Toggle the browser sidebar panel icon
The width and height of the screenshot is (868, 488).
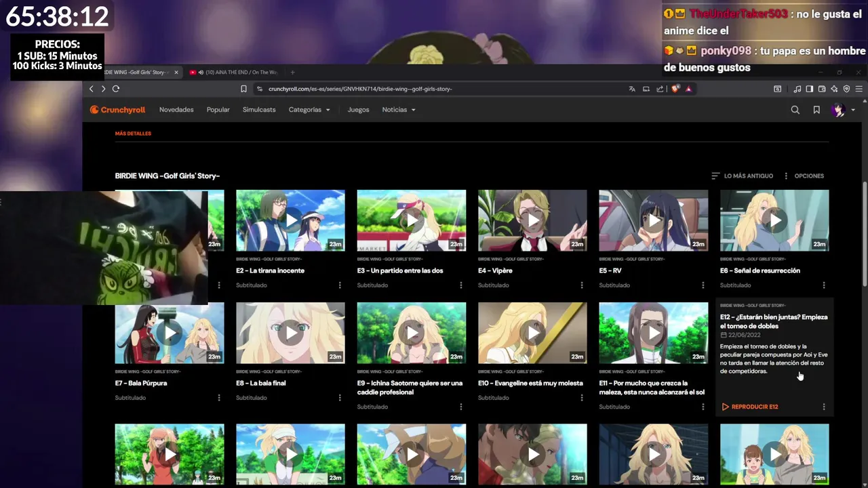(x=809, y=89)
